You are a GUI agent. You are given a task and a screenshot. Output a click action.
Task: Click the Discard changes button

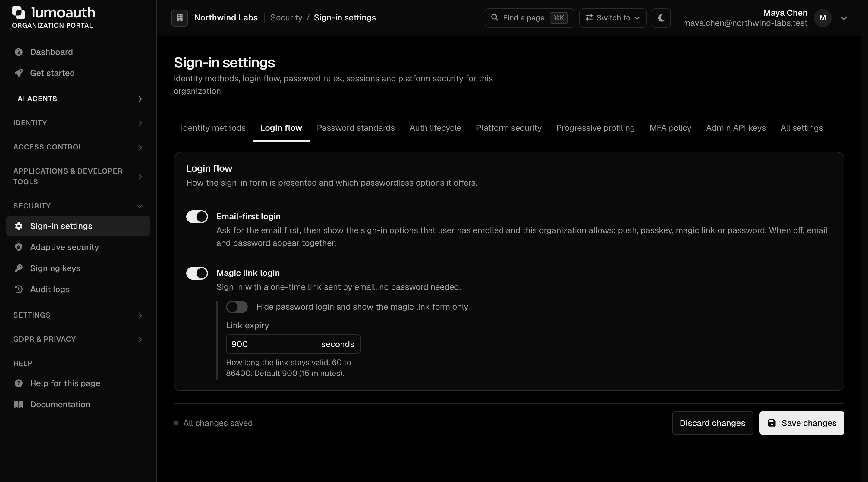(712, 423)
